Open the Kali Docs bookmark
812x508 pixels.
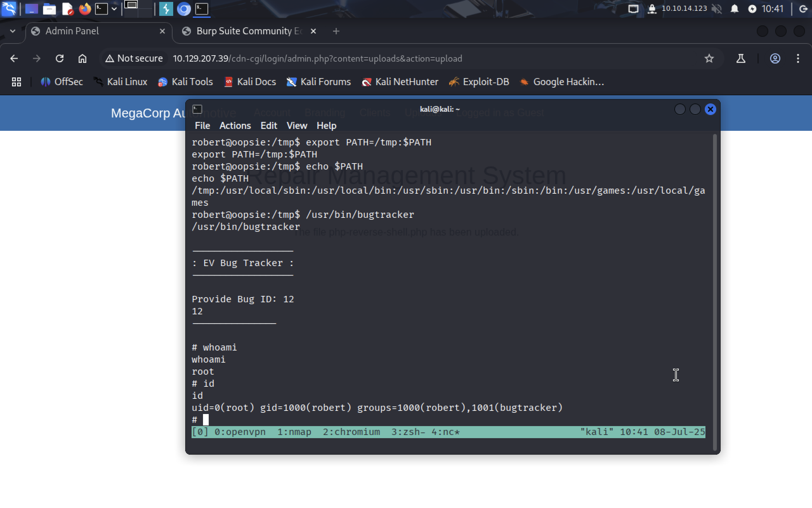pyautogui.click(x=250, y=82)
